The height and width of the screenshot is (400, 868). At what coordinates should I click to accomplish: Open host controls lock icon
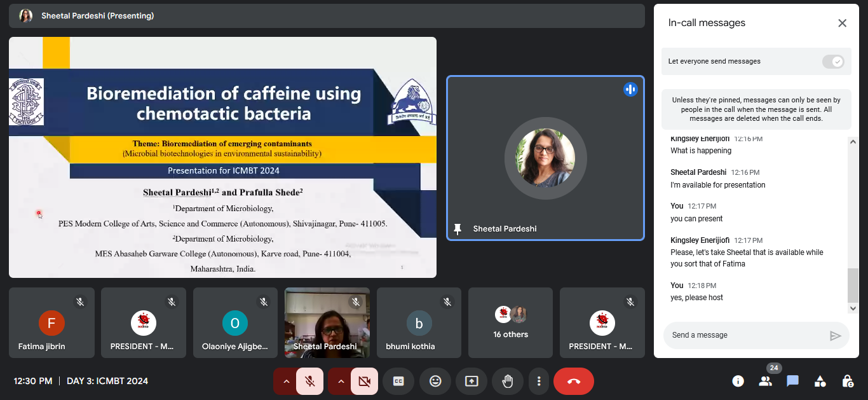[848, 381]
